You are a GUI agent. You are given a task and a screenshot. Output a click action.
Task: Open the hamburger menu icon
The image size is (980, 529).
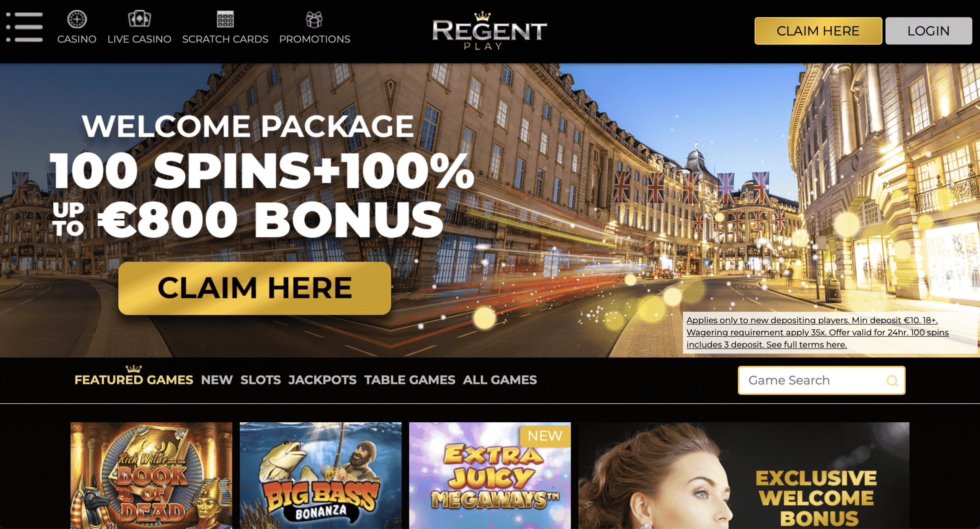[x=24, y=27]
